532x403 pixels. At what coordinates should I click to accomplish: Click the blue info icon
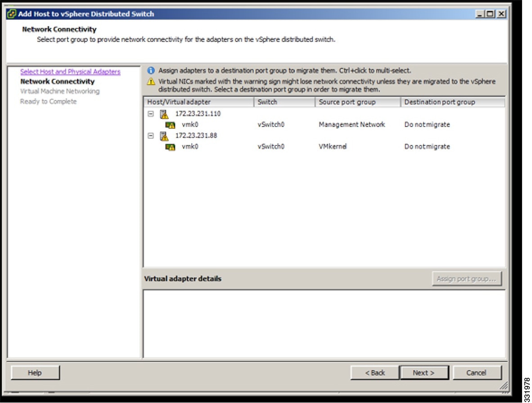(x=151, y=71)
